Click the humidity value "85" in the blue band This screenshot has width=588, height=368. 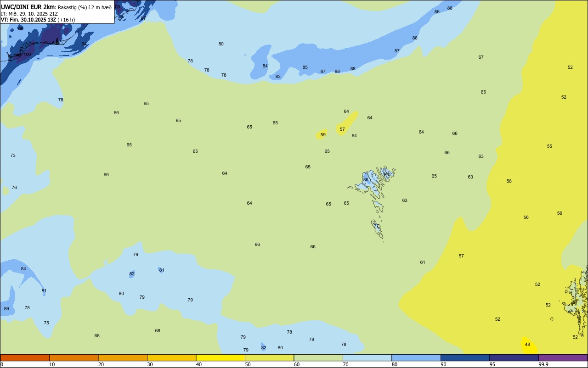coord(305,67)
